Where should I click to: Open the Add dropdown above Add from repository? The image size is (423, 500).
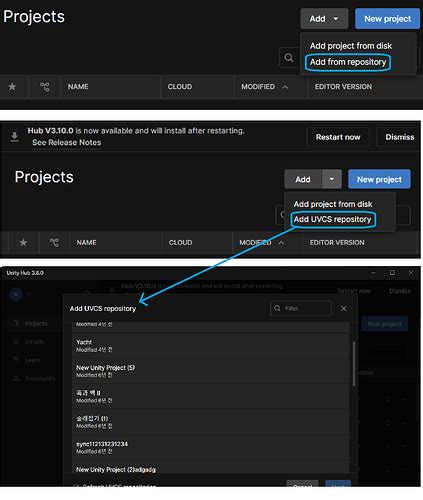pyautogui.click(x=324, y=19)
